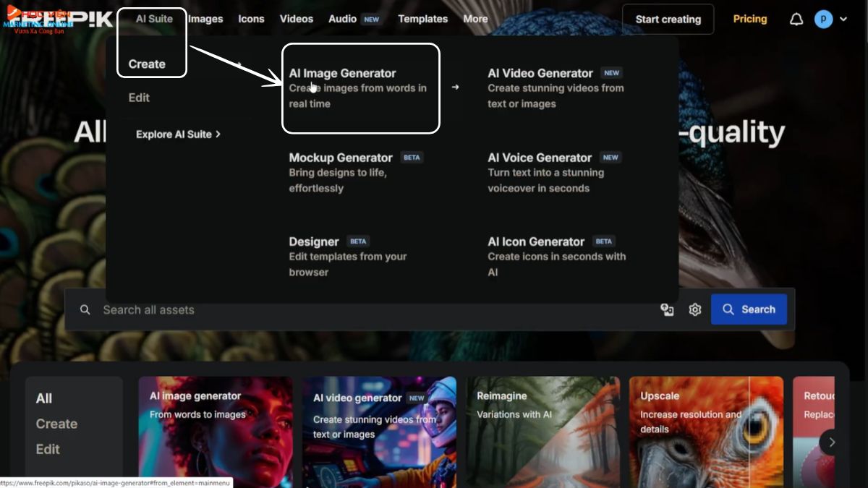Open AI Video Generator menu entry

click(556, 88)
